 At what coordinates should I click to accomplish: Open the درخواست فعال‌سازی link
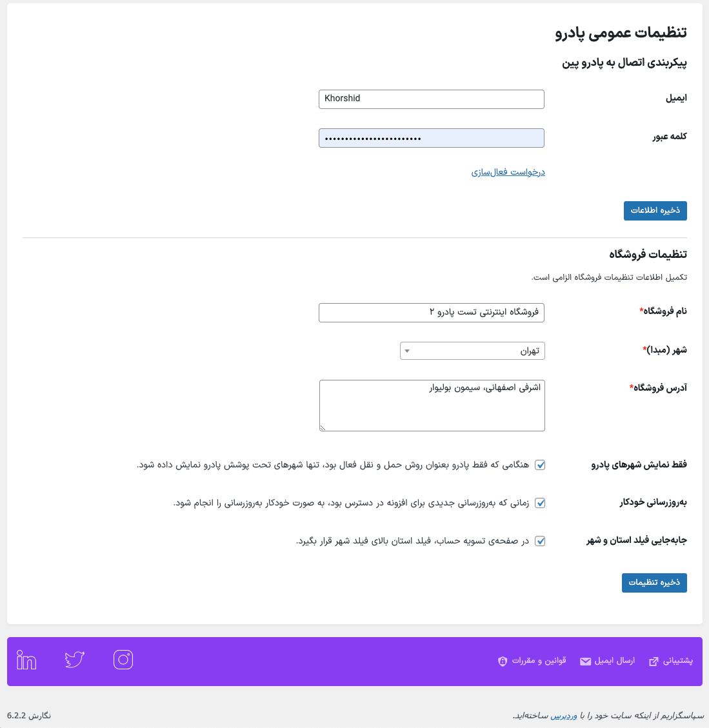[508, 172]
